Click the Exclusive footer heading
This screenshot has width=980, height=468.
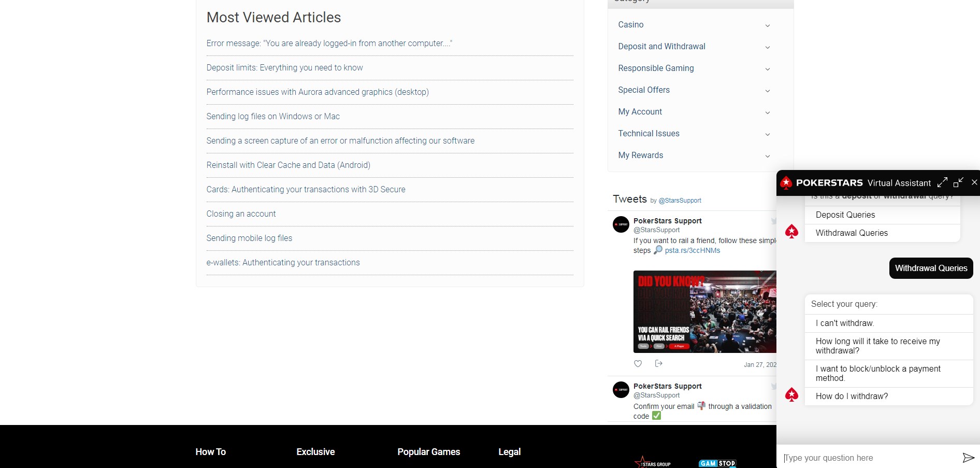(x=315, y=452)
